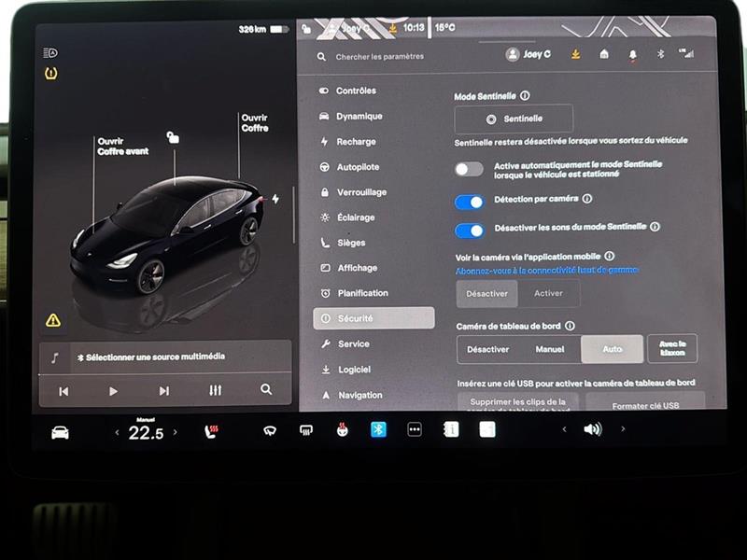
Task: Lower the volume with left chevron
Action: tap(565, 429)
